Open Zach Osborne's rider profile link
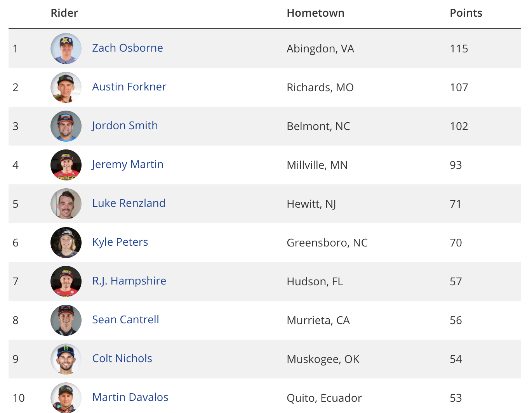The width and height of the screenshot is (532, 413). (x=127, y=48)
